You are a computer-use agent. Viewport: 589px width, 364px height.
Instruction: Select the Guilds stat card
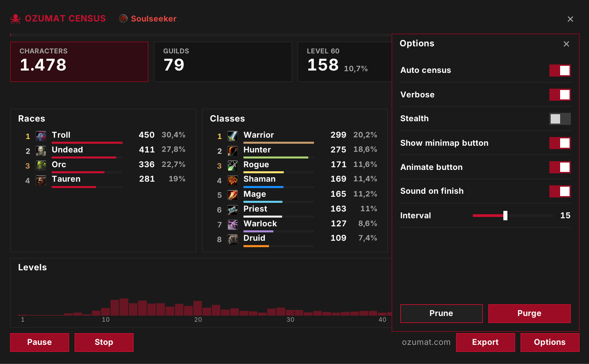pos(223,62)
